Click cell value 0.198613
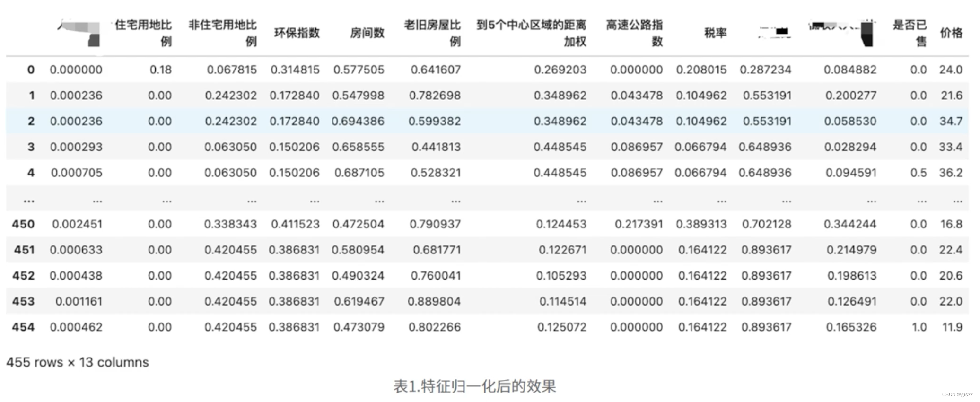 [x=852, y=276]
